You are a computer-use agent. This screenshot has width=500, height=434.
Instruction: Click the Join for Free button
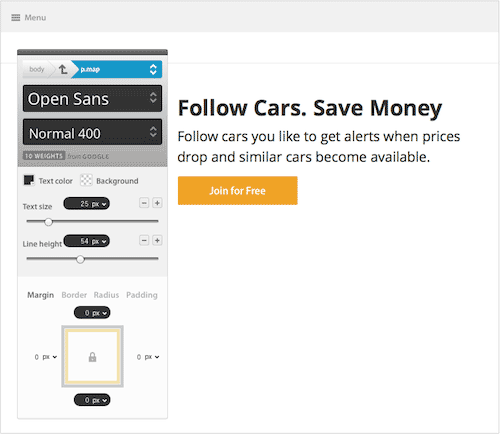(238, 191)
